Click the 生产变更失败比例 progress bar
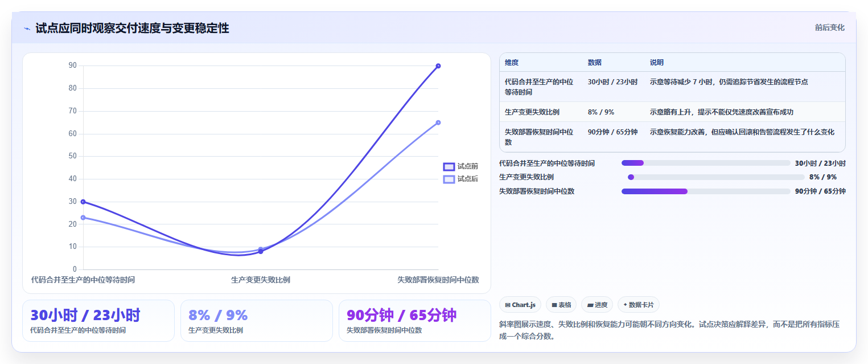Screen dimensions: 868x364 click(716, 177)
